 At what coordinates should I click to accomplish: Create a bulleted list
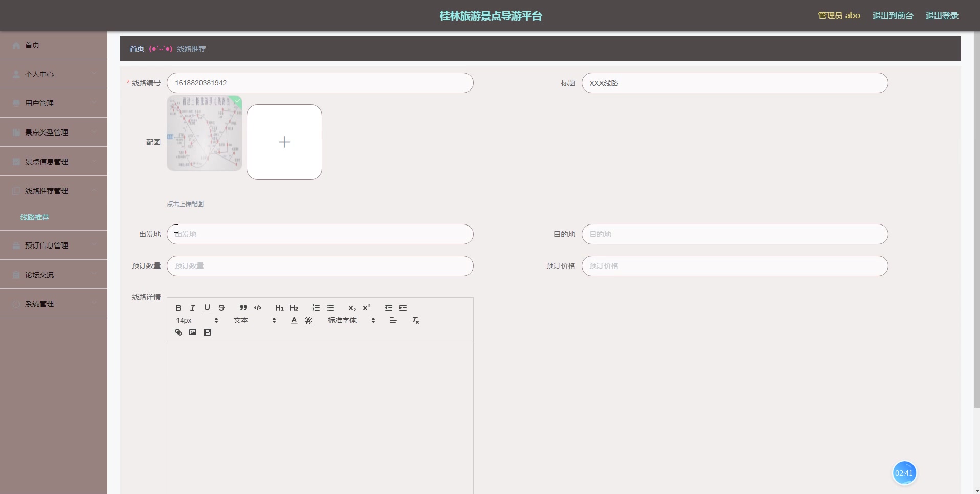tap(330, 308)
